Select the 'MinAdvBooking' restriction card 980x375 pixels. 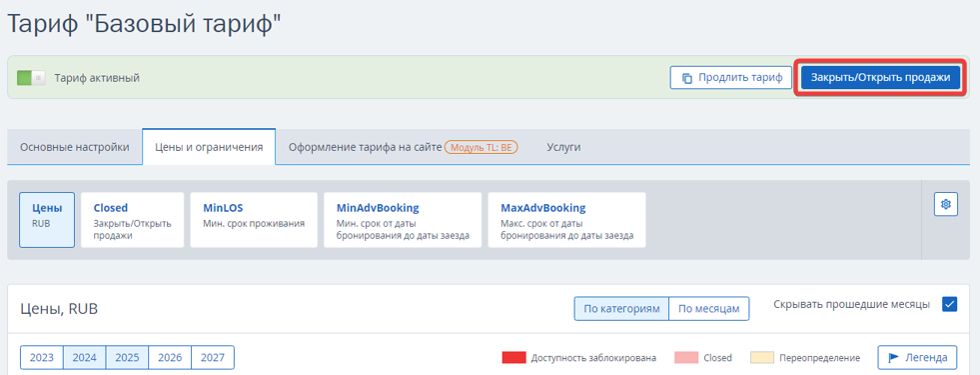point(403,220)
